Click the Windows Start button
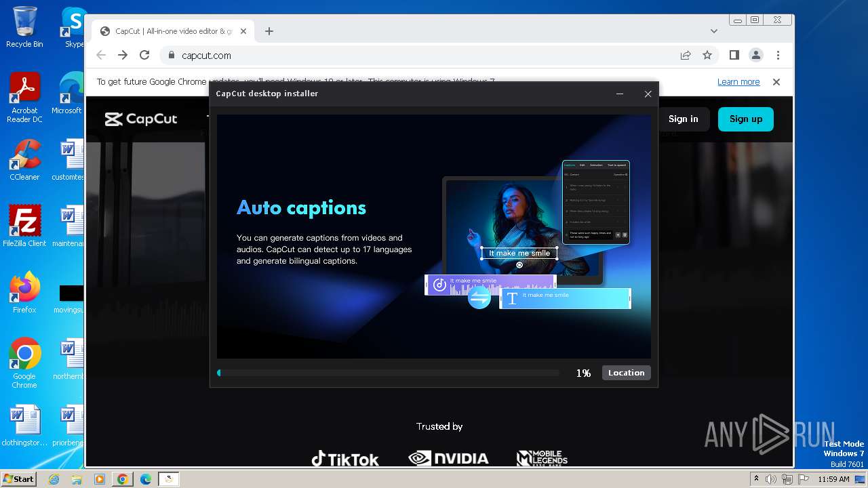The height and width of the screenshot is (488, 868). pos(19,479)
